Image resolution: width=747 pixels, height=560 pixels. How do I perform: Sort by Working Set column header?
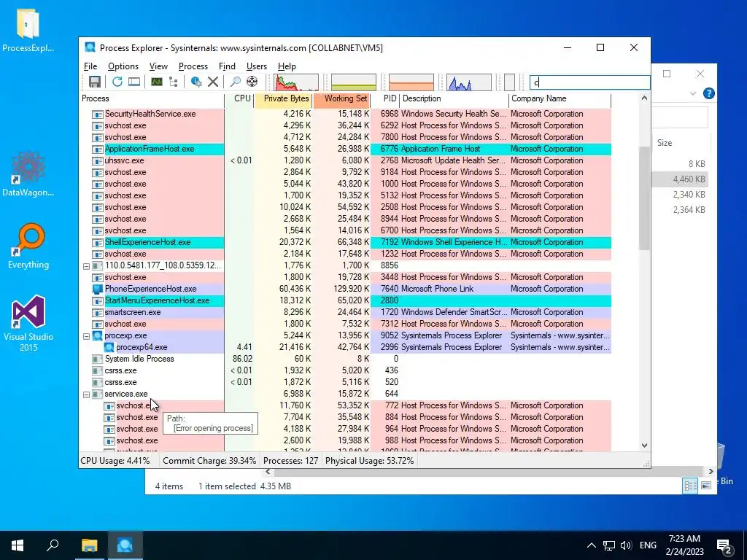[342, 98]
